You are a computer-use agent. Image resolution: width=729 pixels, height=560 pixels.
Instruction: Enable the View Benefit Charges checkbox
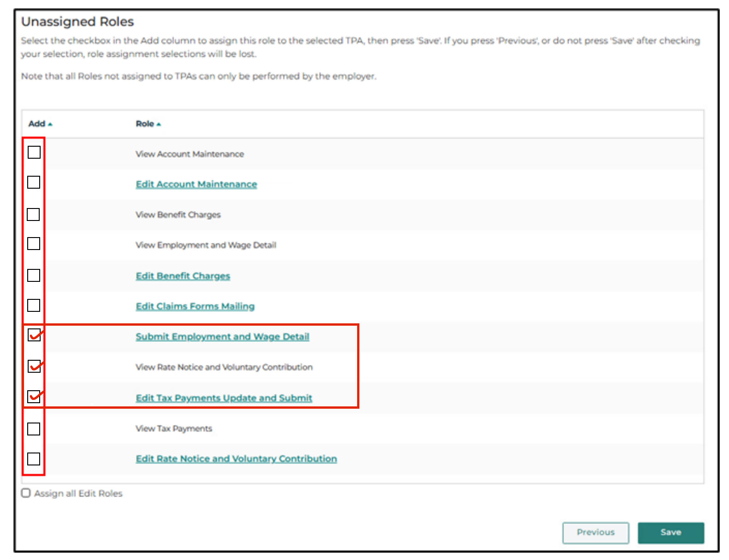click(x=34, y=214)
